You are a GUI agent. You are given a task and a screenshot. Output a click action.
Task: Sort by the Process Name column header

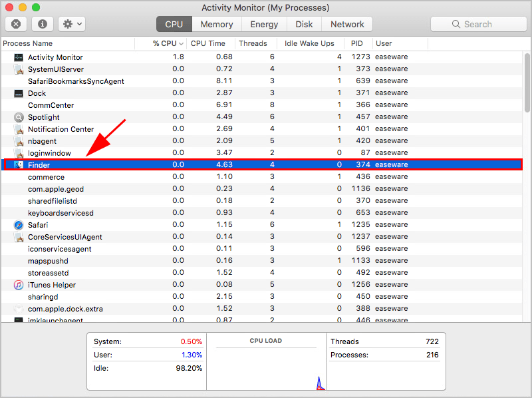68,43
